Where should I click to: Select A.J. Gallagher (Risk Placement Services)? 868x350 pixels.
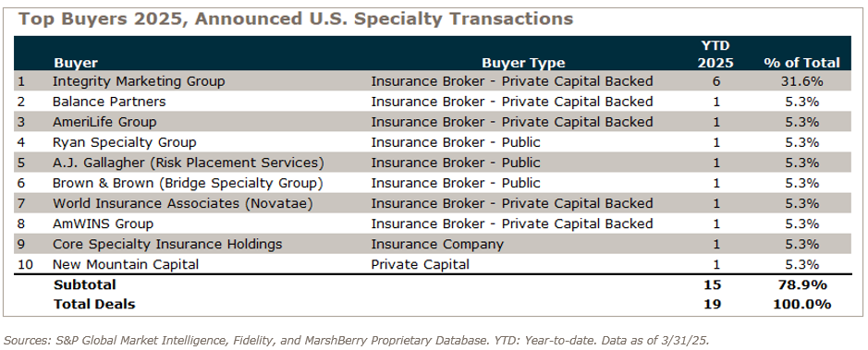[189, 163]
